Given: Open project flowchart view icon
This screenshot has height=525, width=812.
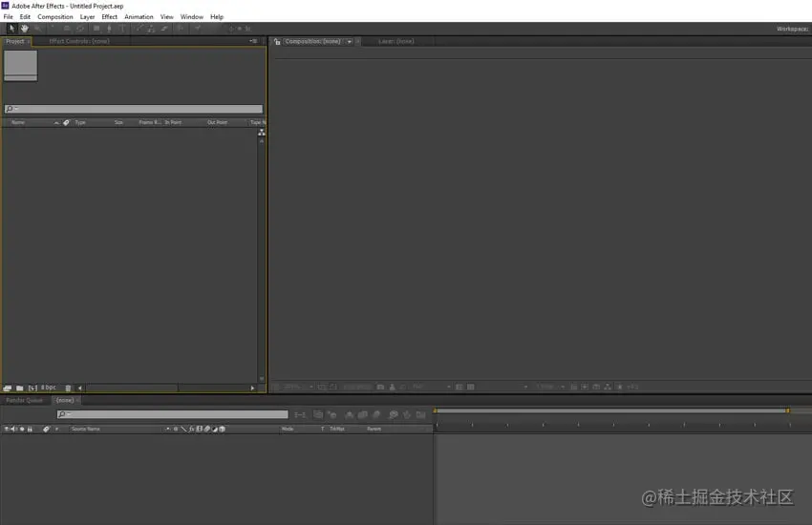Looking at the screenshot, I should pos(262,133).
